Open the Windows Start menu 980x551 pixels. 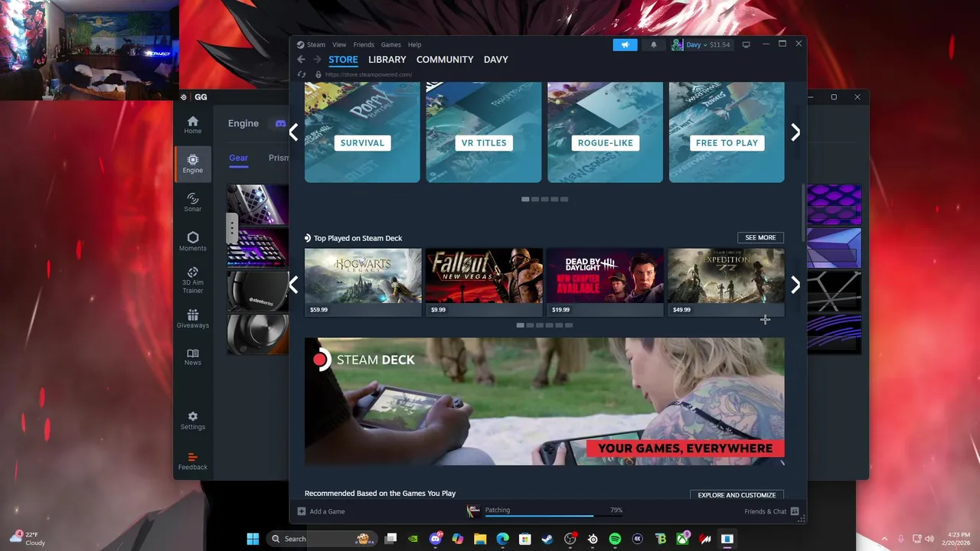coord(253,539)
